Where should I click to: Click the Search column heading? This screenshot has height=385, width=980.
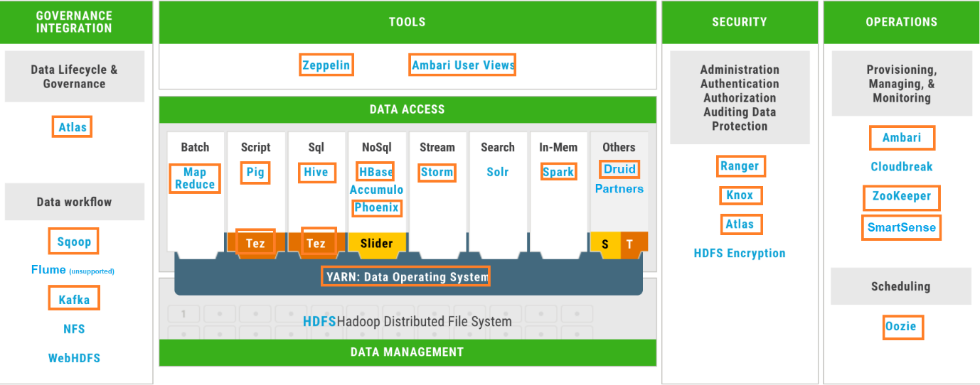pyautogui.click(x=497, y=147)
